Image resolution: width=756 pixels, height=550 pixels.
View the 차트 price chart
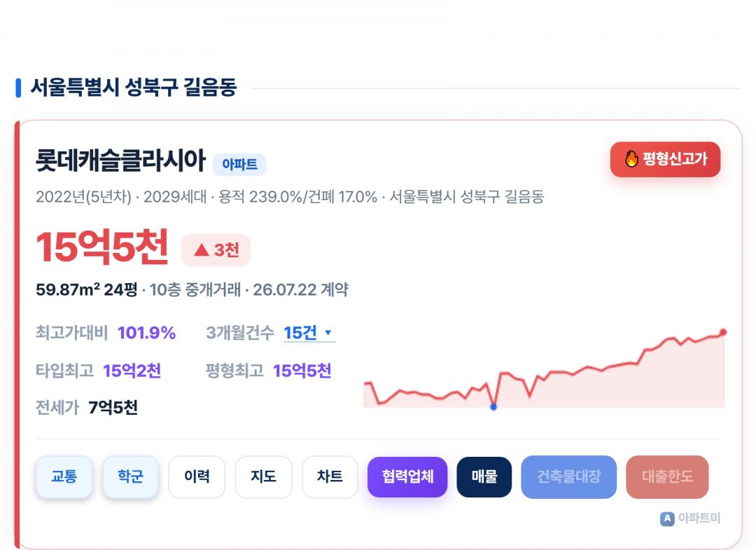330,476
